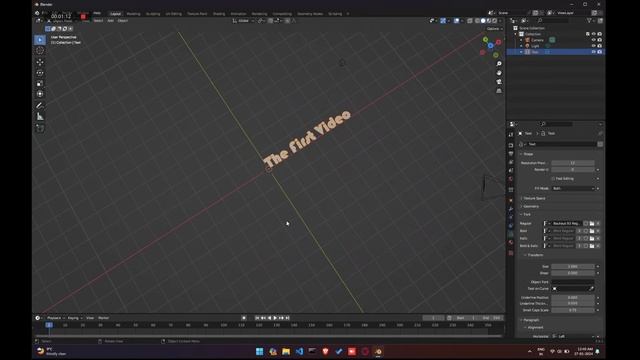Switch to the Layout workspace tab
The width and height of the screenshot is (640, 360).
coord(115,13)
